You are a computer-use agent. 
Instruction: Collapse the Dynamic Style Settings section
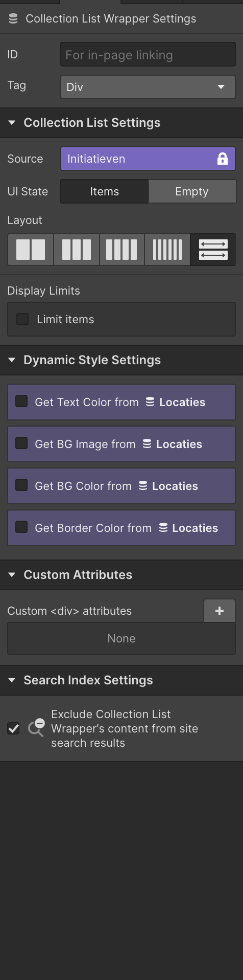pyautogui.click(x=12, y=360)
